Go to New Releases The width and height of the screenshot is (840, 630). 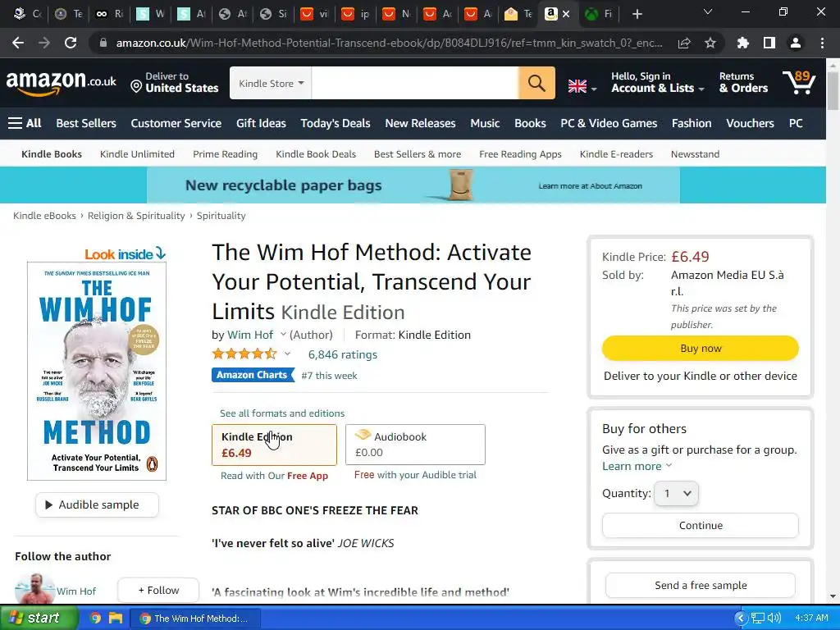tap(420, 123)
